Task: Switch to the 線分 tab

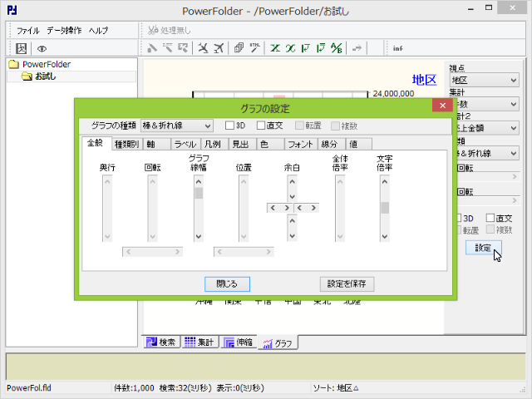Action: (331, 144)
